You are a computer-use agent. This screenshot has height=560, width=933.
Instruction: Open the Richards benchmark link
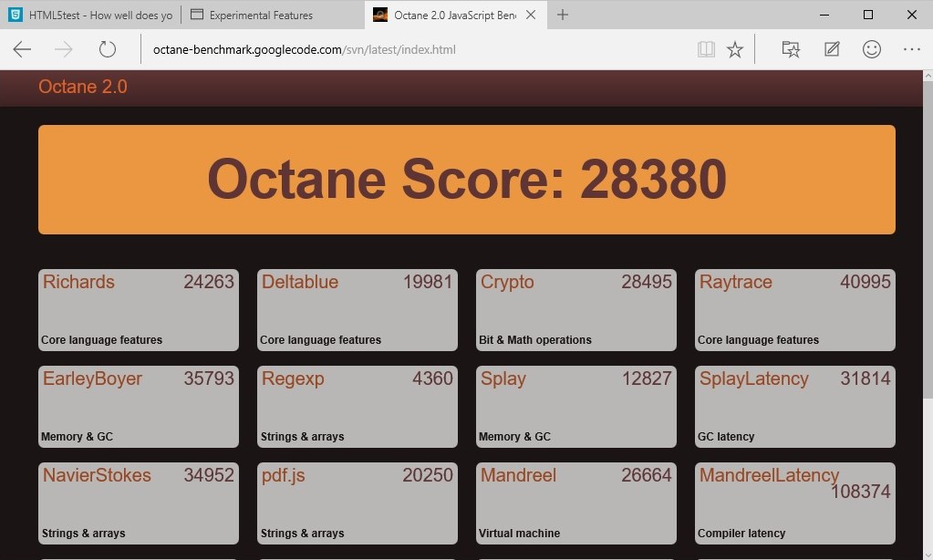(x=78, y=282)
